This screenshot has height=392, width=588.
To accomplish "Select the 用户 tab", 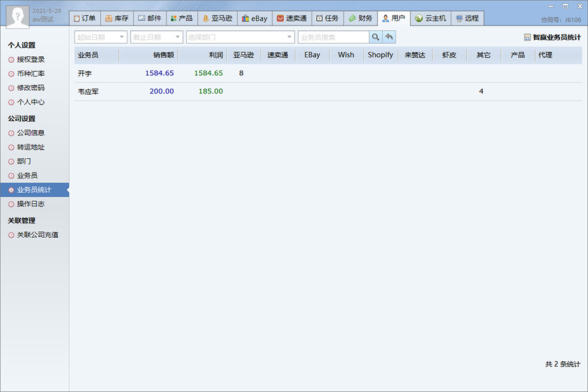I will coord(394,18).
